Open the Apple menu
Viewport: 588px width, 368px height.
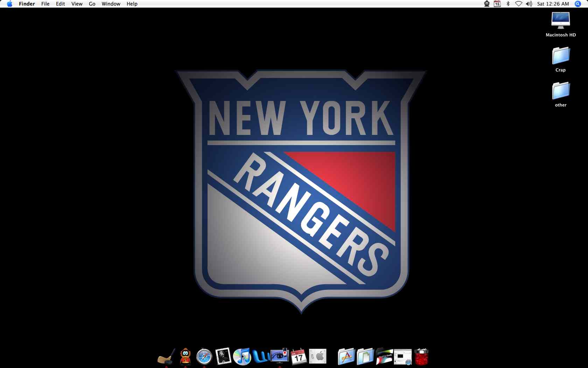[x=9, y=4]
